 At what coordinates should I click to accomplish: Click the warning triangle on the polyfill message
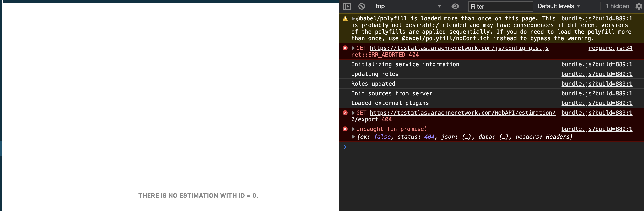(x=345, y=18)
